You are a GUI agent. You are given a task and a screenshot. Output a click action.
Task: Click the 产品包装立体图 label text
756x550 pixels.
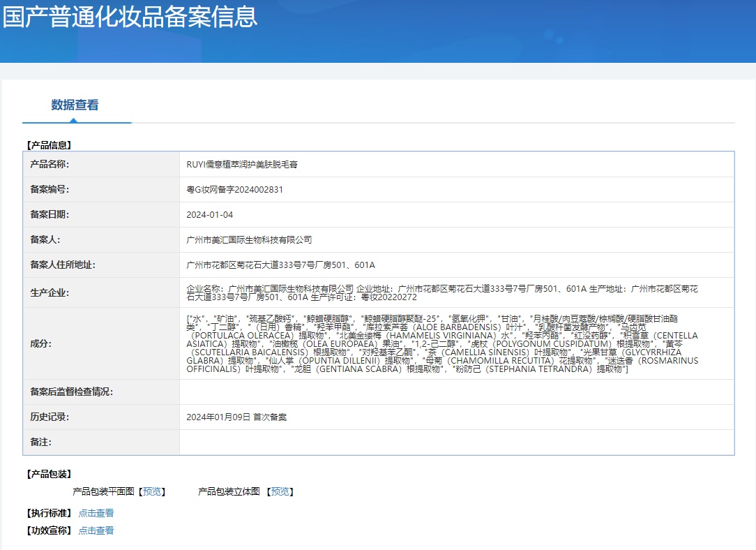click(x=229, y=491)
